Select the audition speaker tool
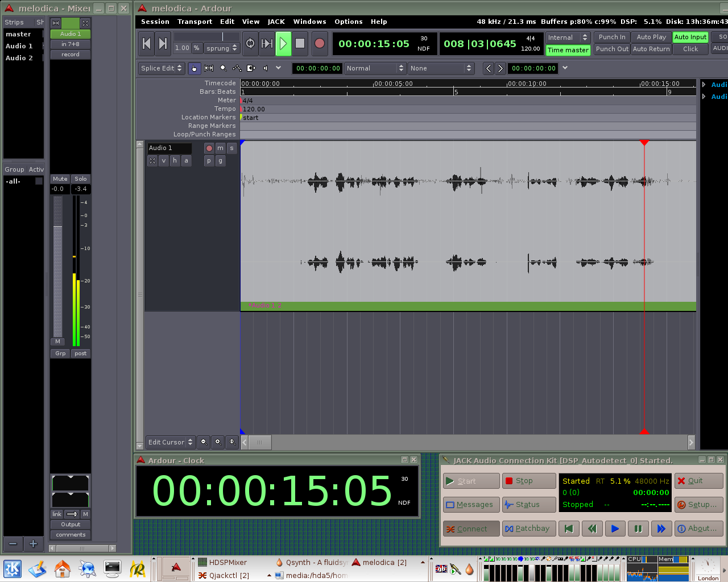Screen dimensions: 728x582 point(266,68)
